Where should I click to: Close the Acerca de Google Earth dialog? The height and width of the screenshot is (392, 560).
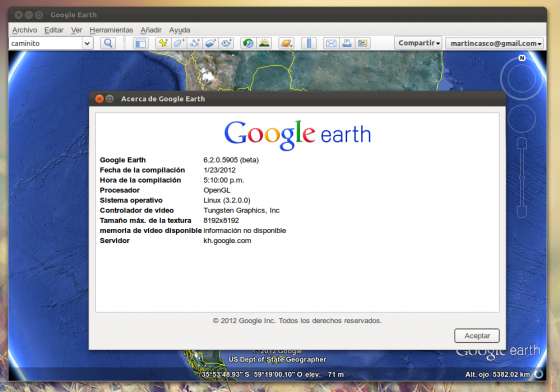(99, 99)
